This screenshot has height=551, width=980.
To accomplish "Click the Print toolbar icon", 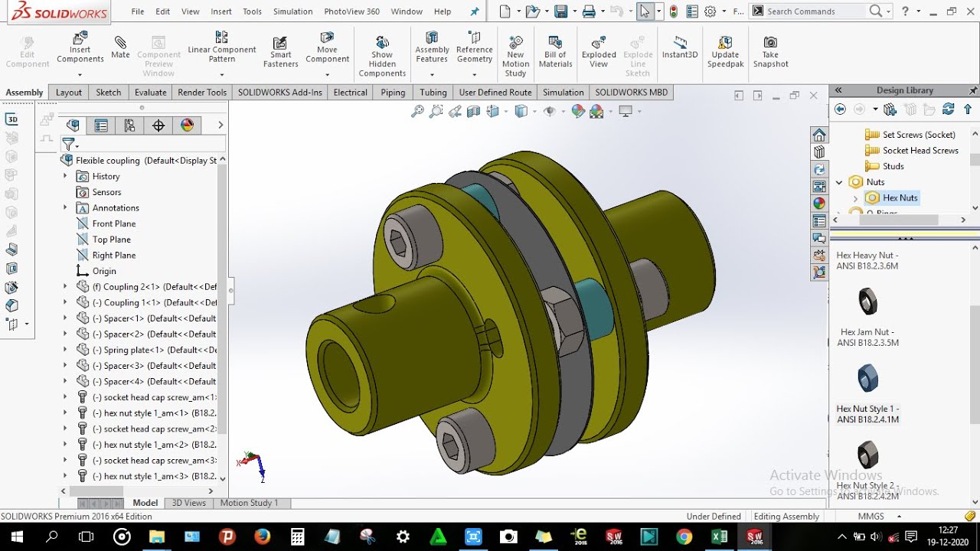I will tap(589, 11).
